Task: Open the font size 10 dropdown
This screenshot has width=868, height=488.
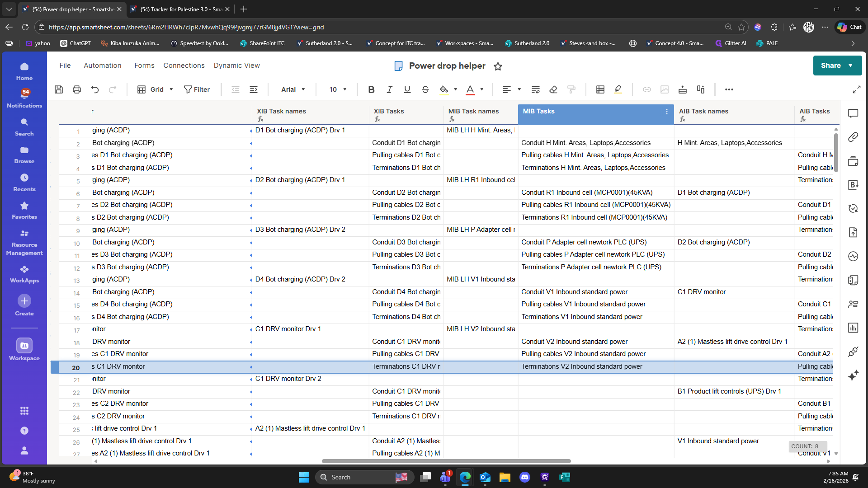Action: (338, 89)
